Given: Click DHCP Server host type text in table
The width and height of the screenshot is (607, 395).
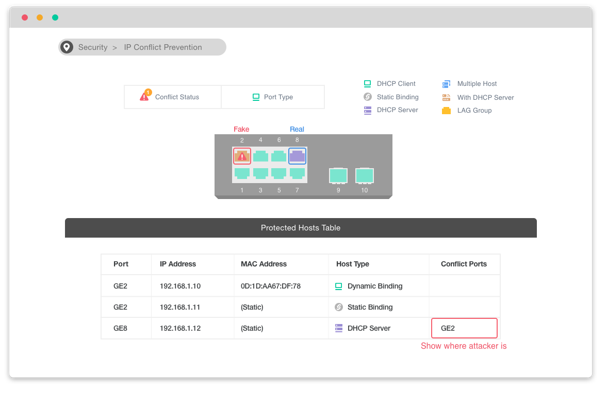Looking at the screenshot, I should pyautogui.click(x=369, y=328).
